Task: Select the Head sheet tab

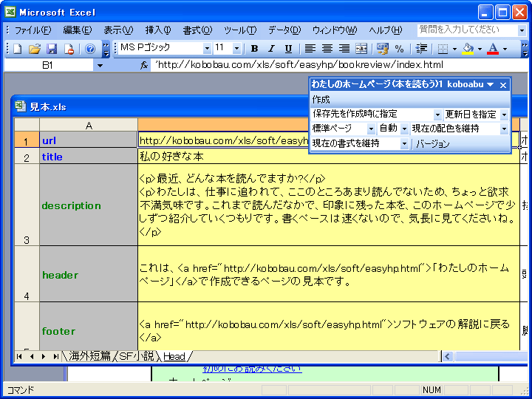Action: click(174, 356)
